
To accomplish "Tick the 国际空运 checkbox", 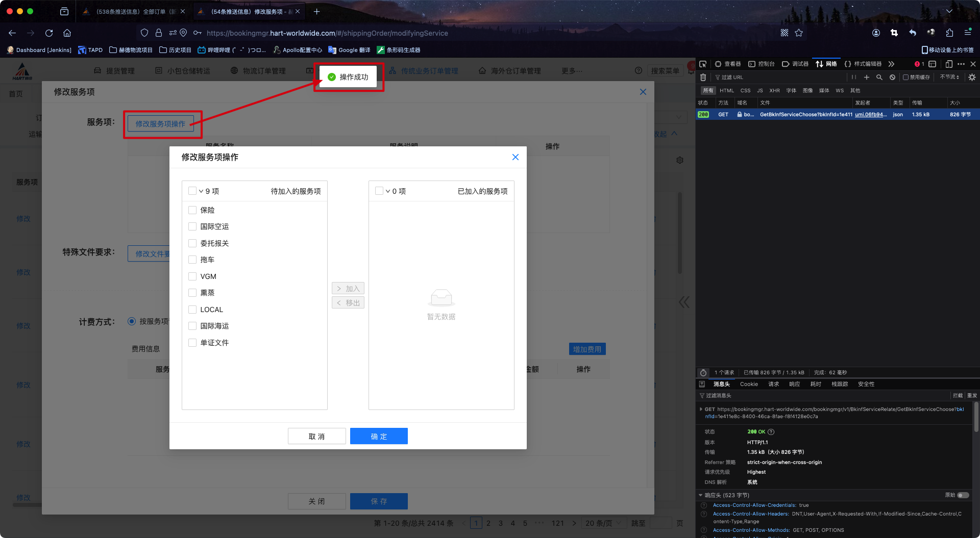I will point(192,226).
